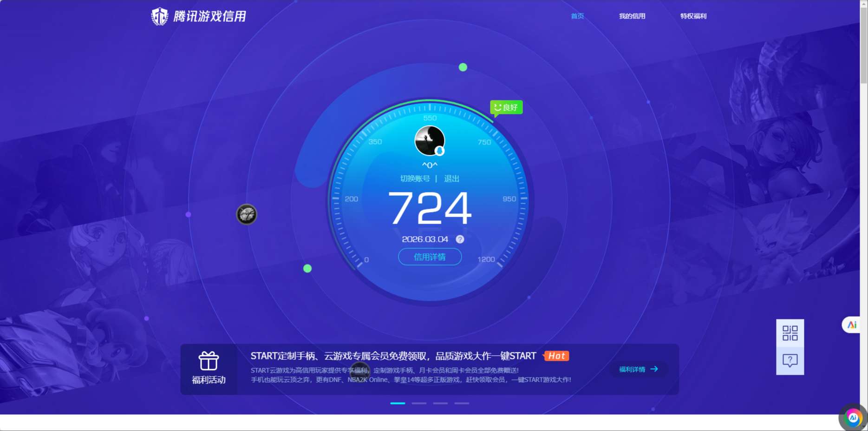Image resolution: width=868 pixels, height=431 pixels.
Task: Click the 福利详情 arrow link
Action: coord(638,369)
